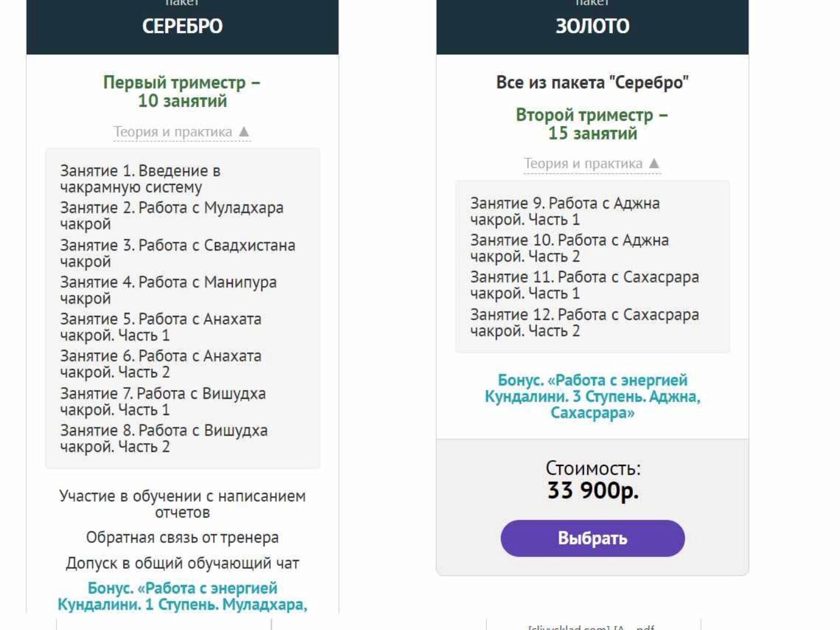Click "Занятие 1. Введение в чакрамную систему"
The image size is (840, 630).
coord(140,179)
